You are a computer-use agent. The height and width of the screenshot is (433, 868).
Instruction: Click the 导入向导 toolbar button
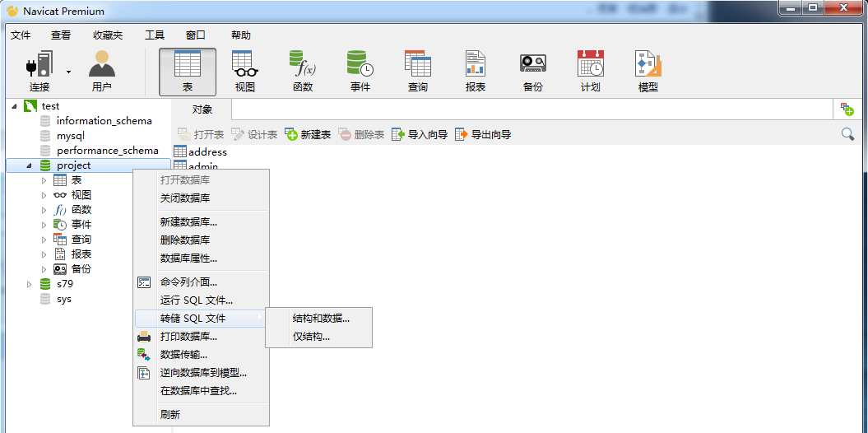[x=420, y=134]
